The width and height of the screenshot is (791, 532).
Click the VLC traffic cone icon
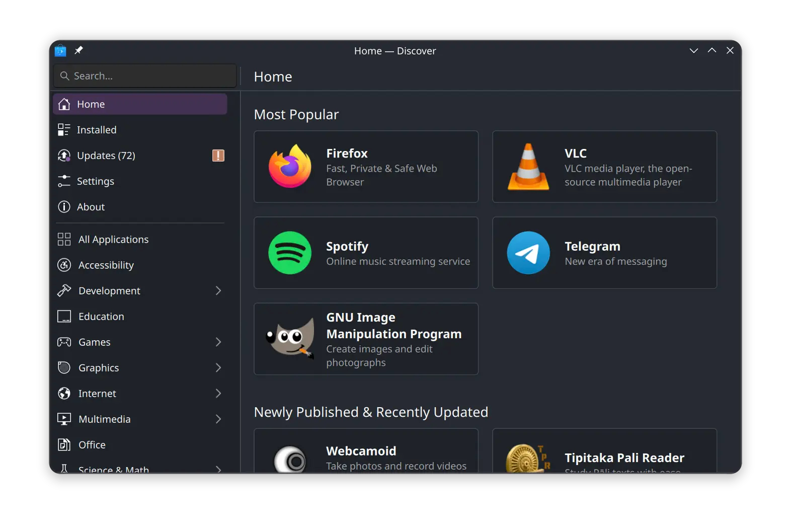(x=528, y=167)
